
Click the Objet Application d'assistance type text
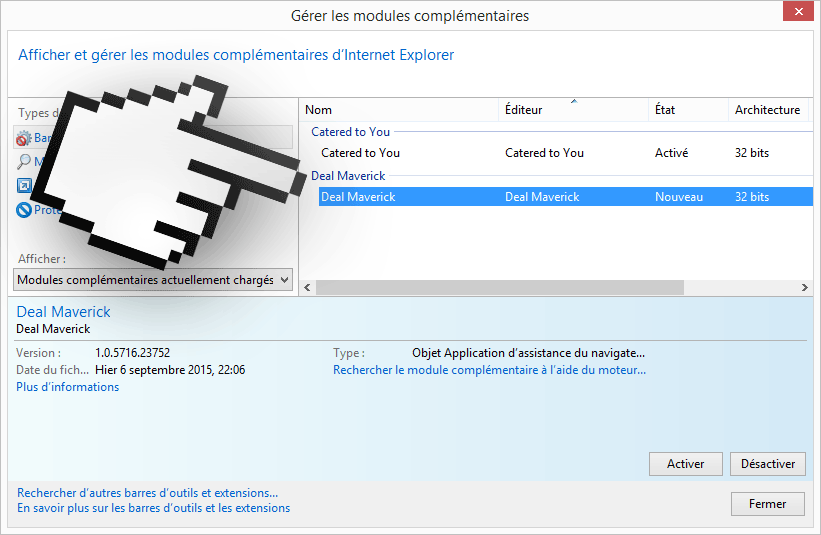[528, 353]
